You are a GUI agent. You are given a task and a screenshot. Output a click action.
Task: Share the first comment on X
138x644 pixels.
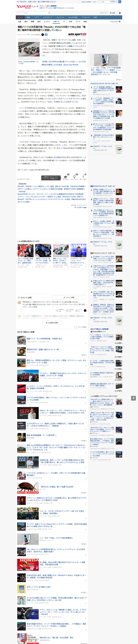(x=85, y=310)
